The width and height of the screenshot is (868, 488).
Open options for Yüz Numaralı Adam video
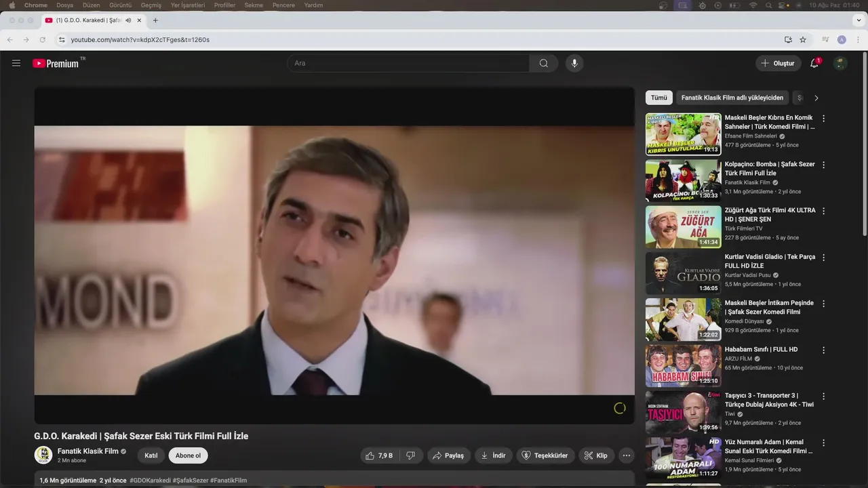823,443
